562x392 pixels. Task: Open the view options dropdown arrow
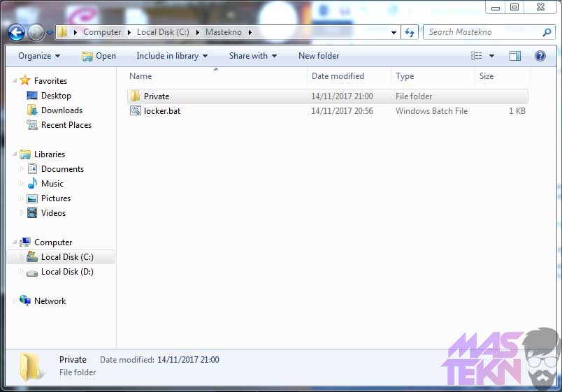[492, 56]
